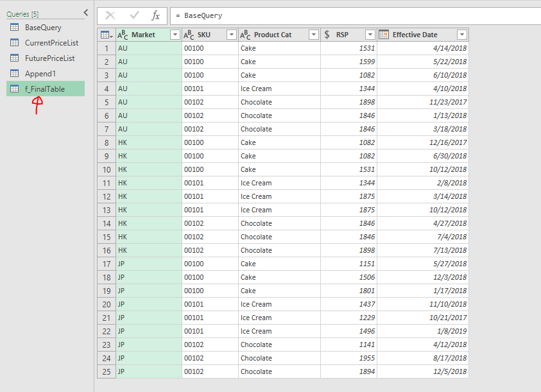The width and height of the screenshot is (541, 392).
Task: Open the CurrentPriceList query
Action: (51, 43)
